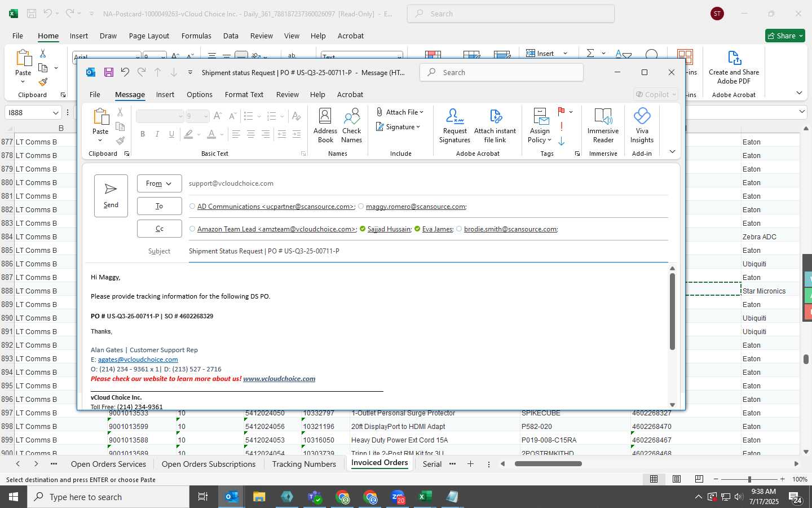Open the Excel Formulas tab
Screen dimensions: 812x508
tap(196, 36)
